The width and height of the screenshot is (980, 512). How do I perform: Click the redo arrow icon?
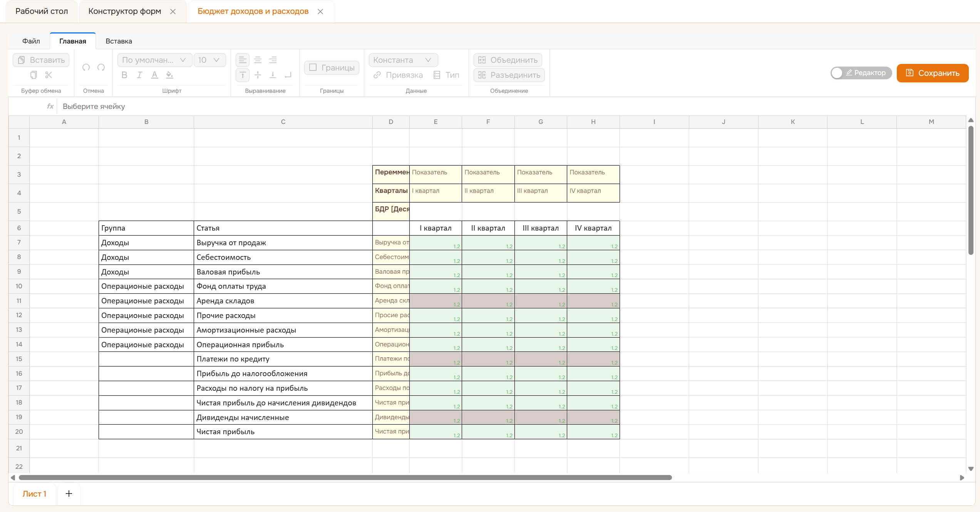[101, 67]
